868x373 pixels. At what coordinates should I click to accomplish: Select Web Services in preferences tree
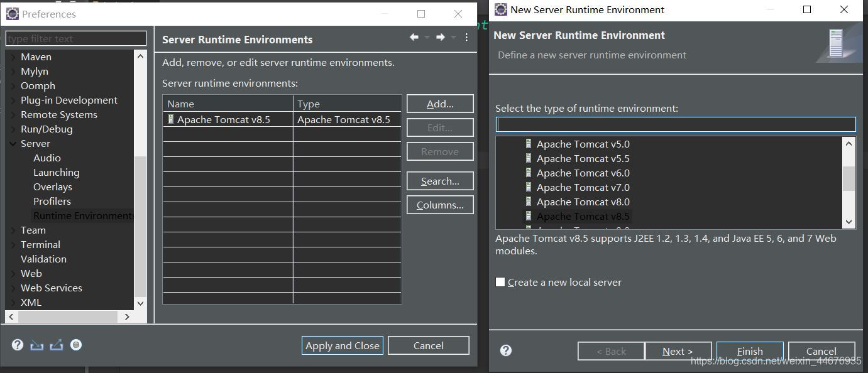[x=52, y=288]
